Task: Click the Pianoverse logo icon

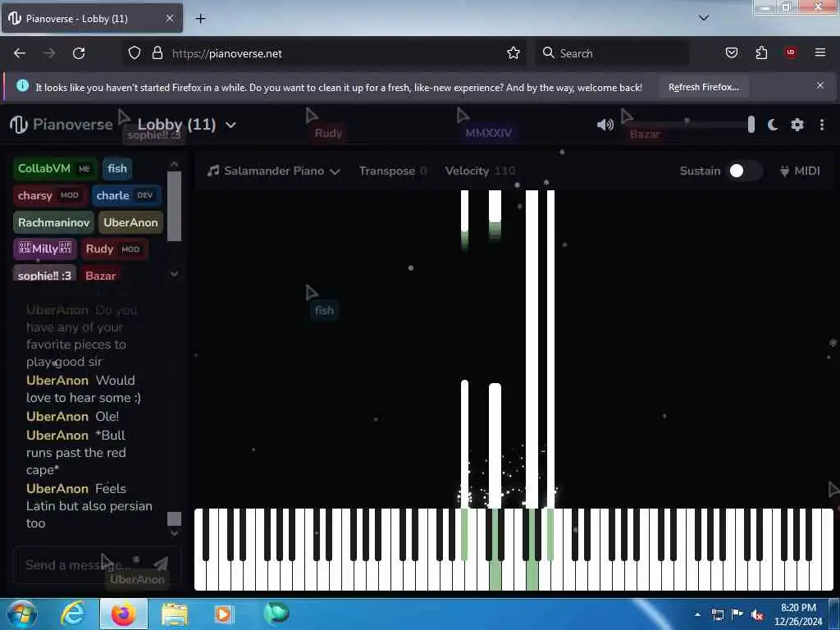Action: pyautogui.click(x=18, y=125)
